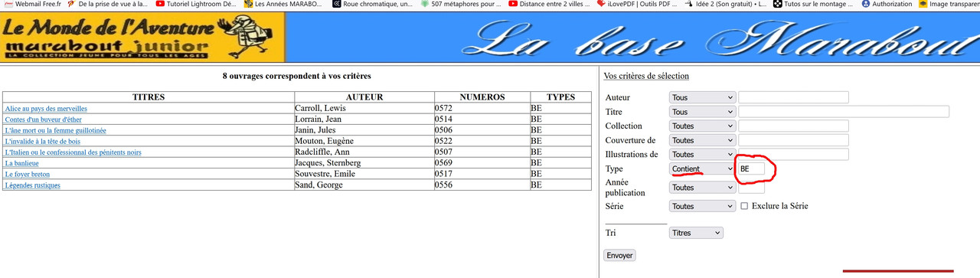Open the Type 'Contient' dropdown

(x=702, y=168)
